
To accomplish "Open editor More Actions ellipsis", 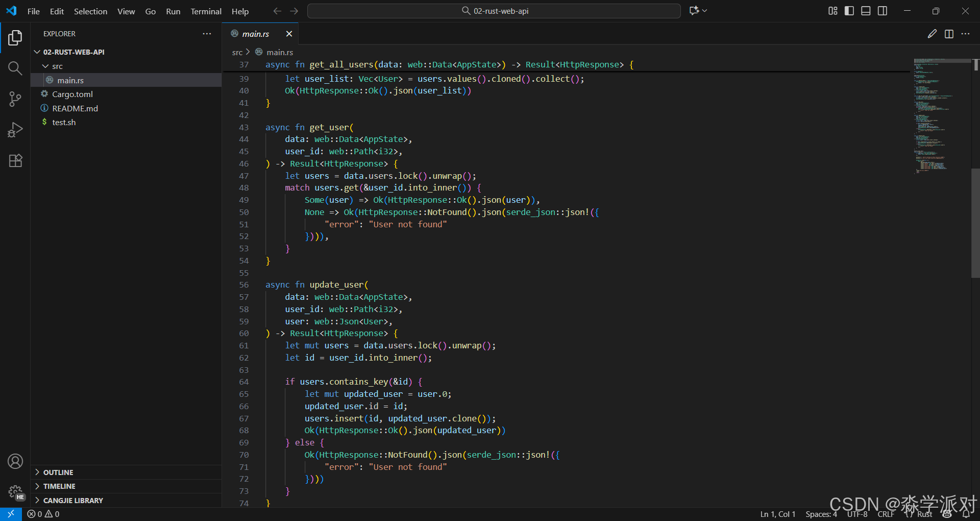I will pos(965,34).
